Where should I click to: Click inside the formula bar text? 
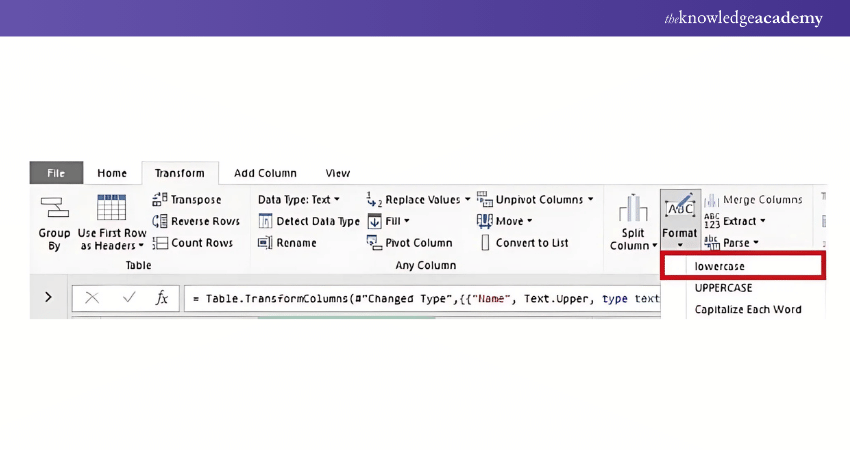[420, 298]
